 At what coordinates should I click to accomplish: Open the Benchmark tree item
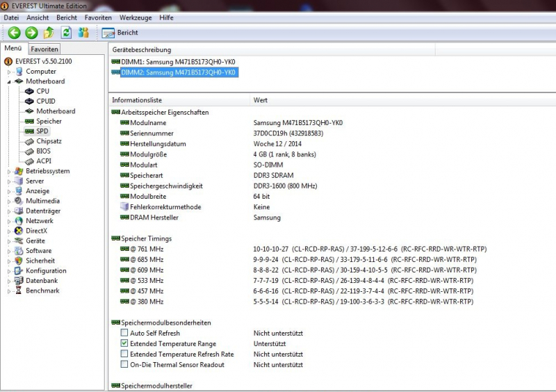[x=42, y=291]
